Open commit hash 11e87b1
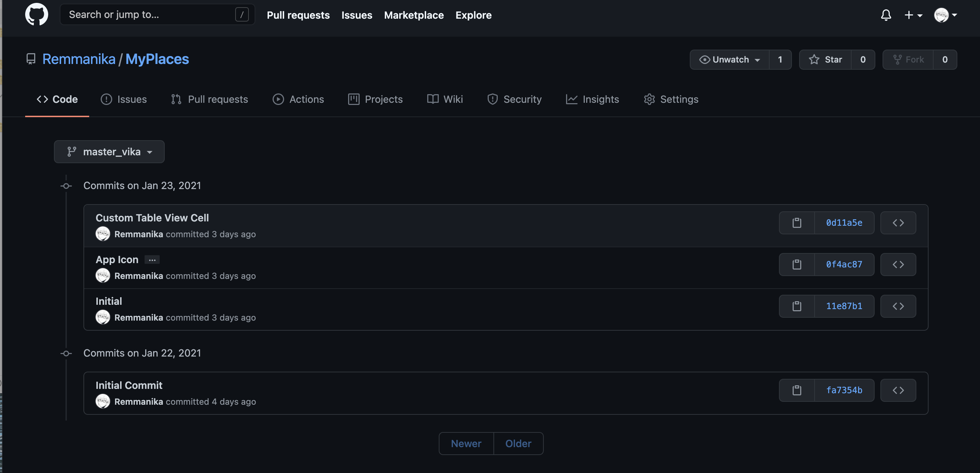 click(844, 306)
